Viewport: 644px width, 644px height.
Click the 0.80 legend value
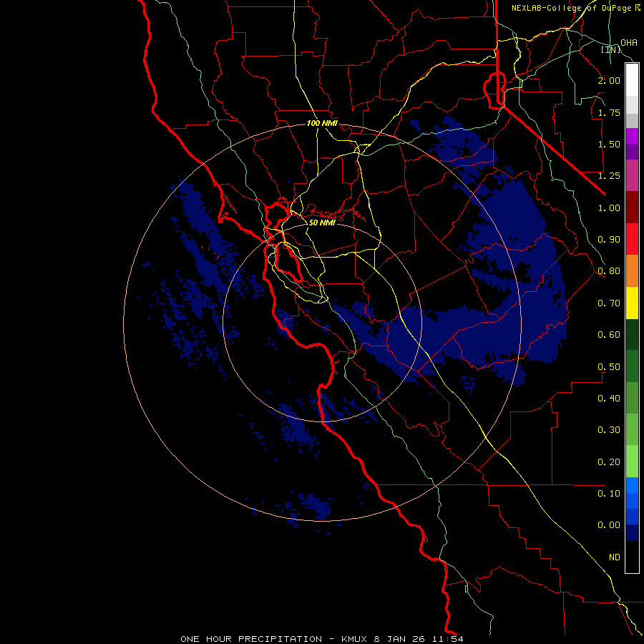coord(609,271)
